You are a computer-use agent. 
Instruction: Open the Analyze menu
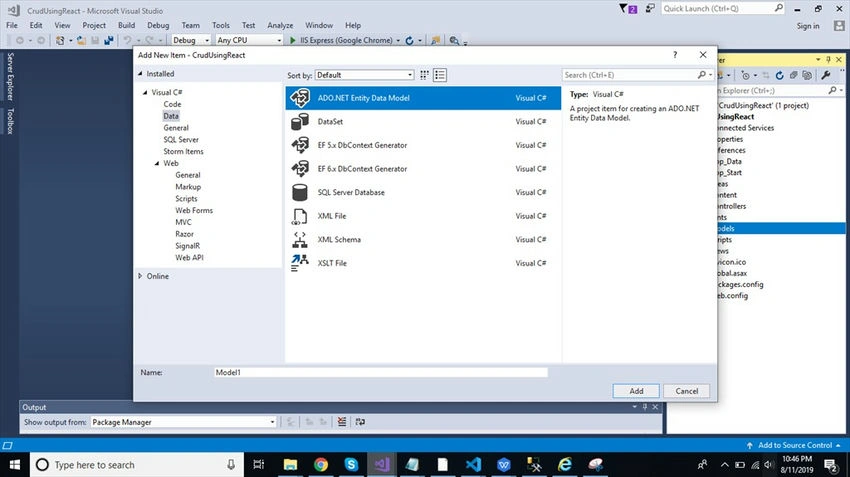tap(280, 25)
